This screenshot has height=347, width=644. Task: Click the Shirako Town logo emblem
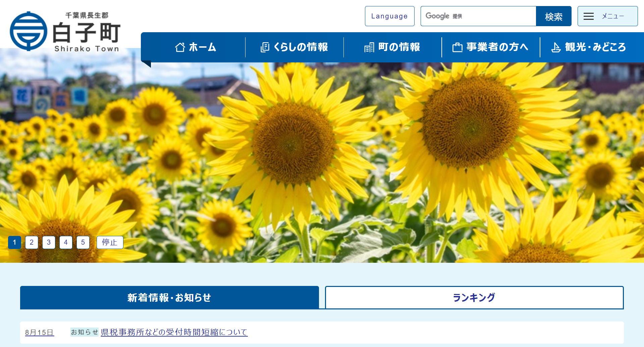pyautogui.click(x=29, y=31)
